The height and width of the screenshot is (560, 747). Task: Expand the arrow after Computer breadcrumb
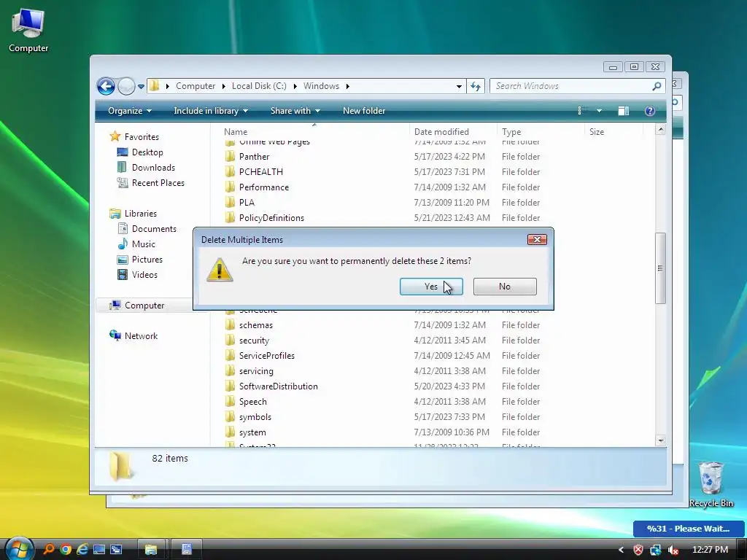coord(224,86)
